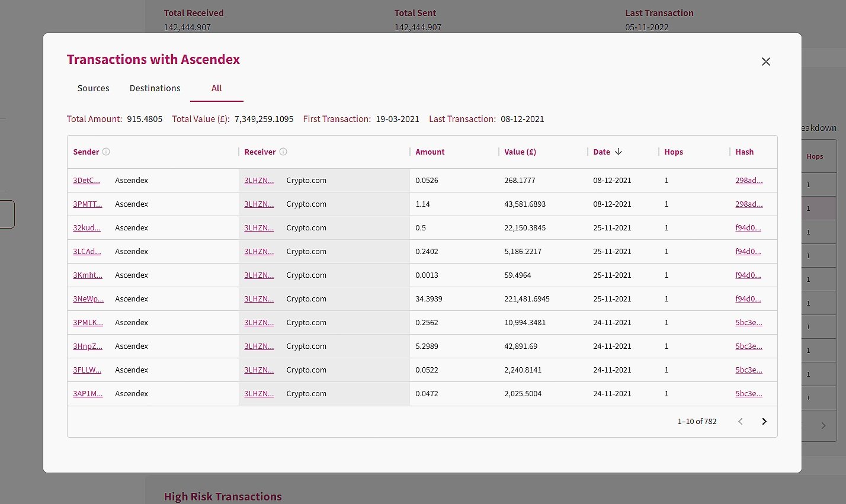
Task: Click the 1–10 of 782 pagination text
Action: [x=697, y=422]
